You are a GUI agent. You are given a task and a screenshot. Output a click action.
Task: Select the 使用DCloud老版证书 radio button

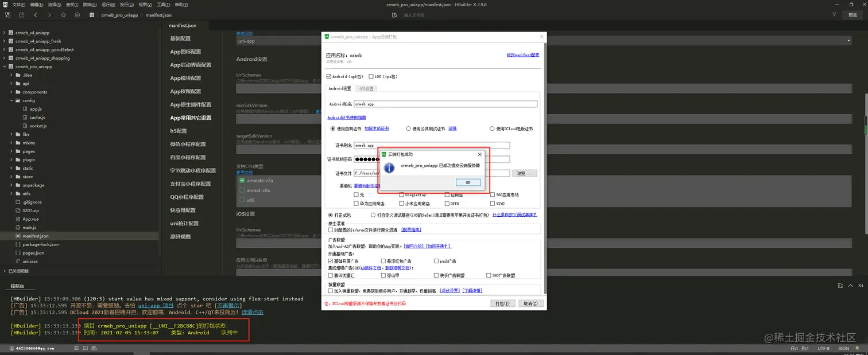click(492, 128)
